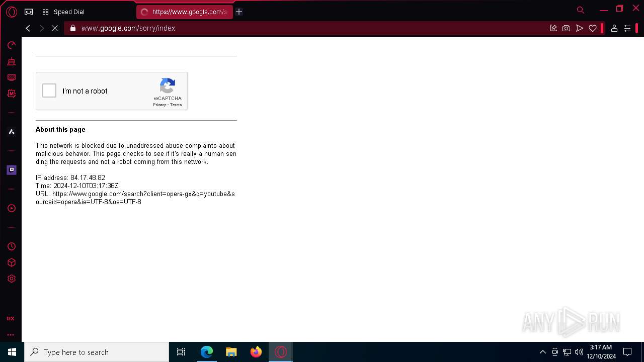
Task: Open the sidebar monitor/network limiter icon
Action: (x=11, y=78)
